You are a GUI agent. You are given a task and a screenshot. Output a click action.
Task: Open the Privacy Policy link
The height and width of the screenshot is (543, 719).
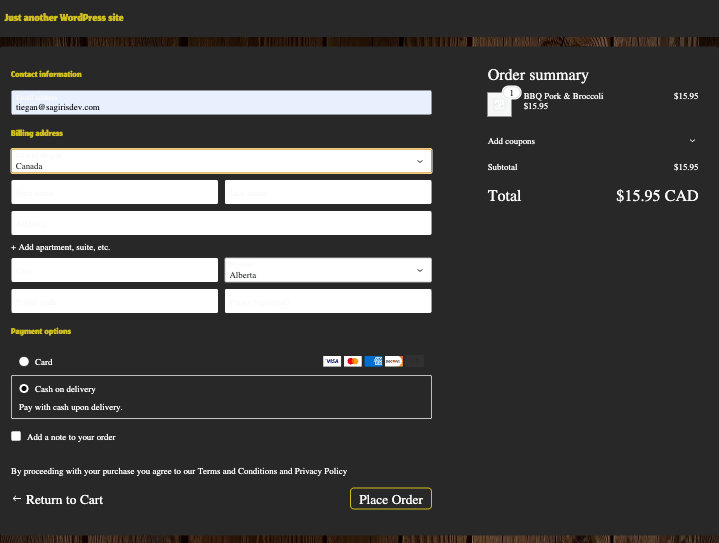(x=320, y=471)
